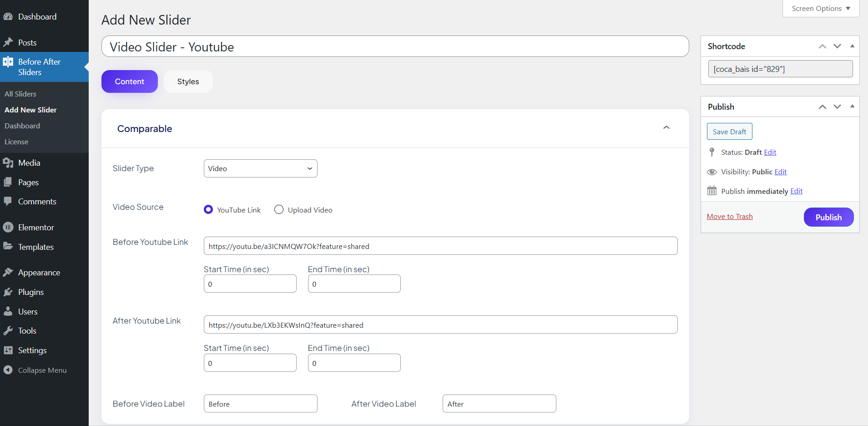Click the Dashboard gauge icon in sidebar
This screenshot has width=868, height=426.
(x=8, y=17)
